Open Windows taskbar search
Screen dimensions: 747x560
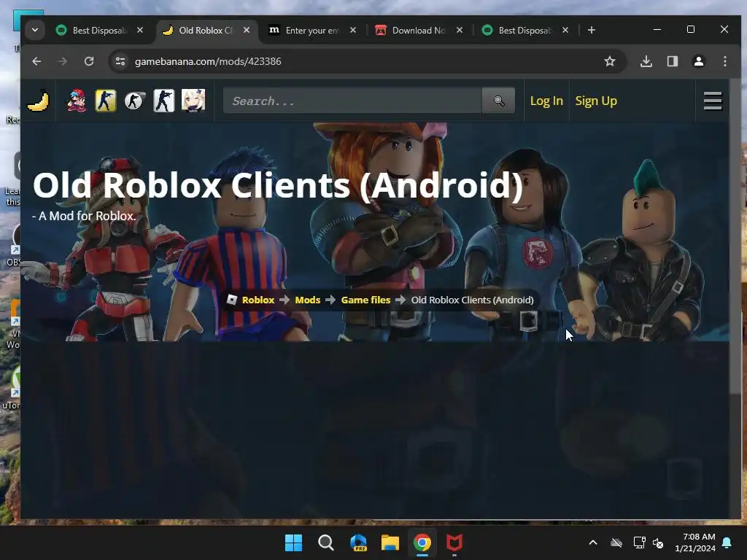click(x=326, y=542)
